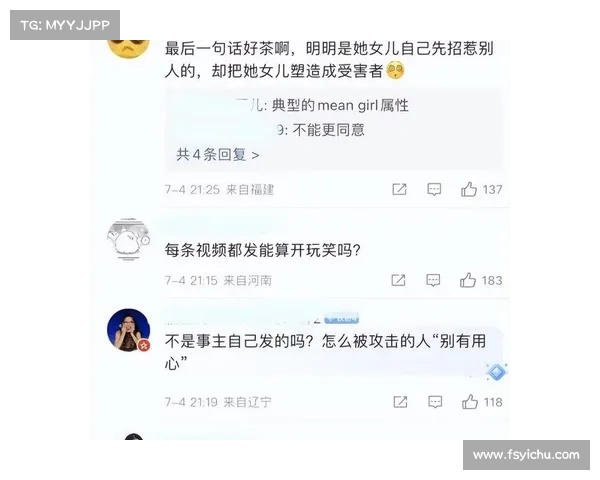Open the partially visible avatar at bottom
This screenshot has width=600, height=480.
click(x=134, y=437)
